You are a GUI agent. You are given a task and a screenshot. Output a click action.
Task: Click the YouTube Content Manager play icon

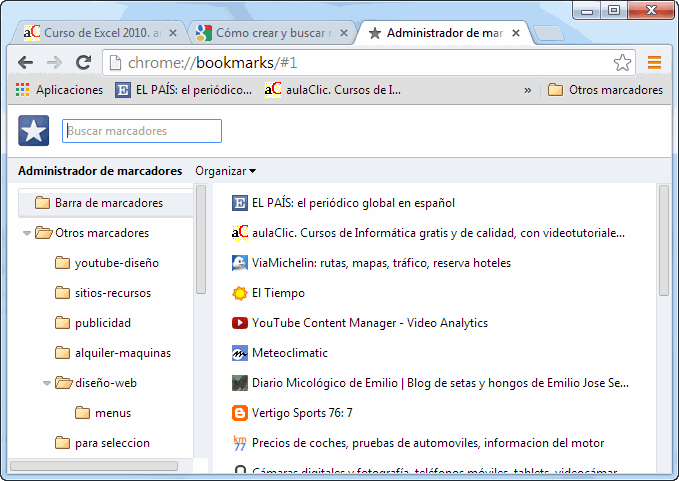click(x=239, y=323)
